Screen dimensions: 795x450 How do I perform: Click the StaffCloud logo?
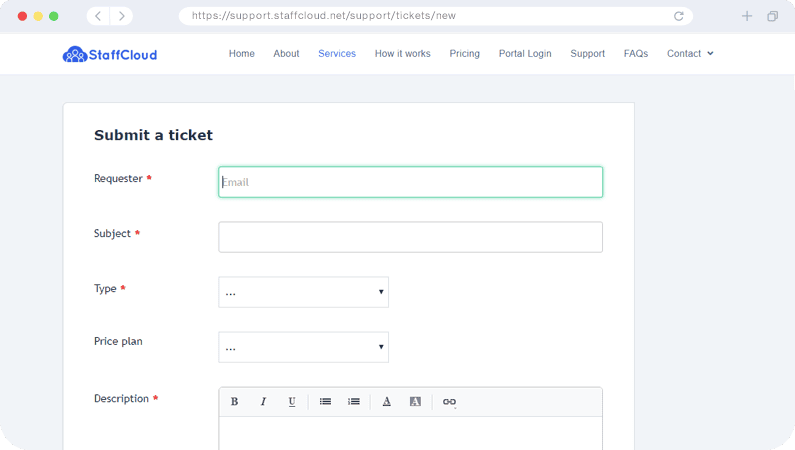[110, 54]
